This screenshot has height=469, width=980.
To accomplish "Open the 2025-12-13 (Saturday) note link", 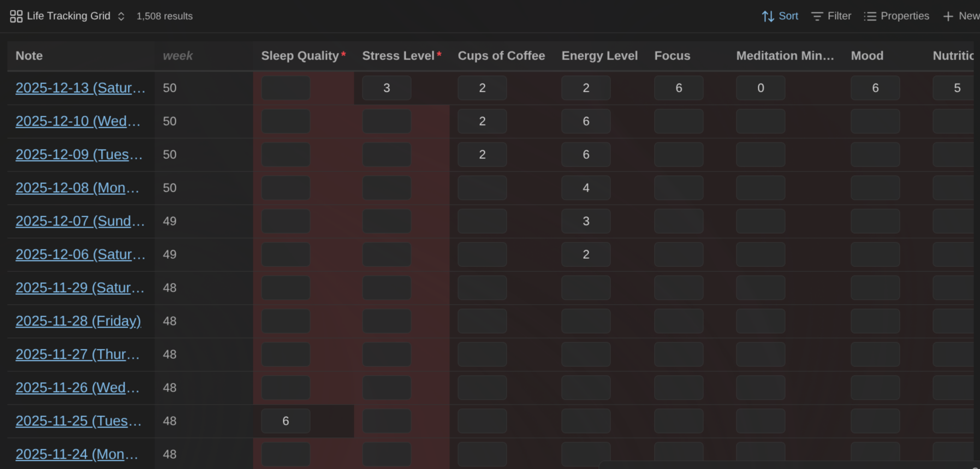I will click(80, 88).
